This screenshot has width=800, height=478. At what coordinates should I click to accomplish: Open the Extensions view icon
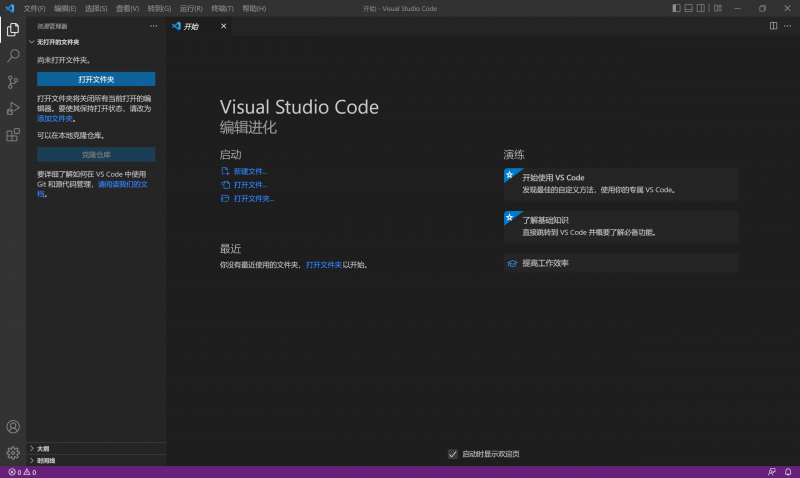tap(13, 135)
